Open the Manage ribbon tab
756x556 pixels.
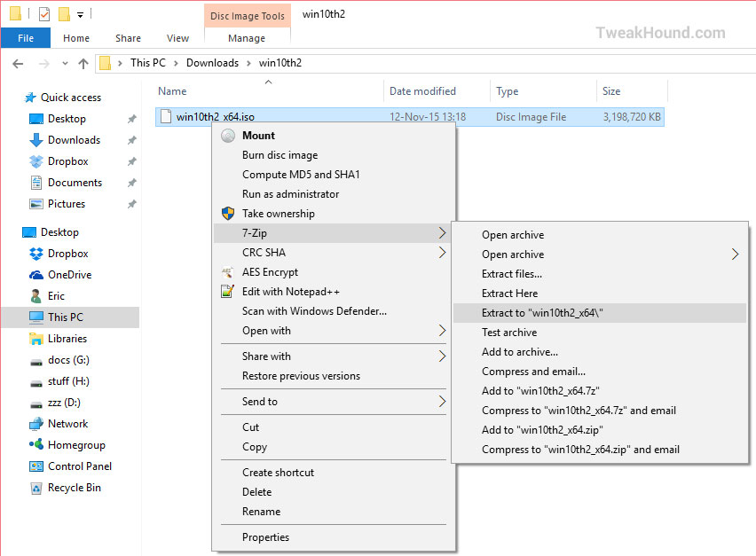247,38
